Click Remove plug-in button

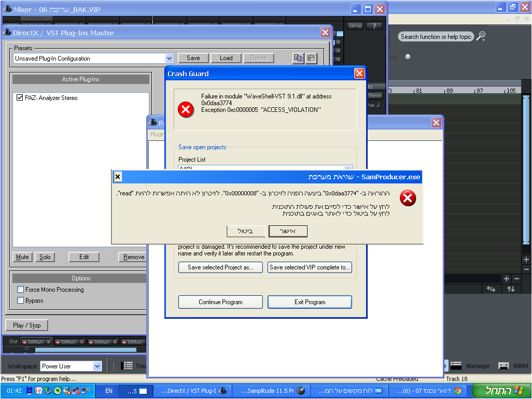(x=133, y=257)
